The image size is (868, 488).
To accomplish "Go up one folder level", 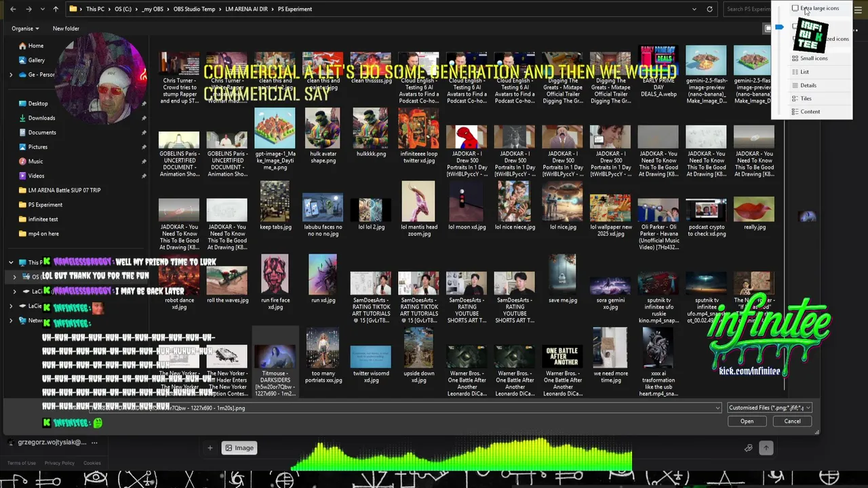I will 56,9.
